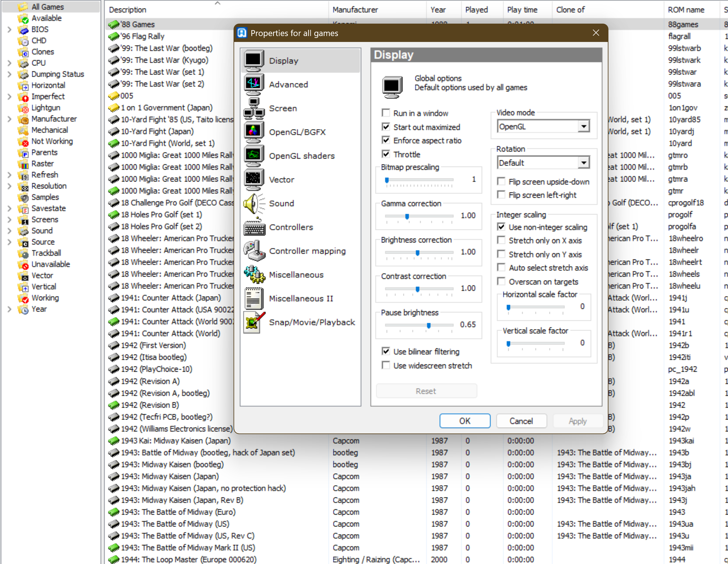Uncheck Enforce aspect ratio

(386, 140)
